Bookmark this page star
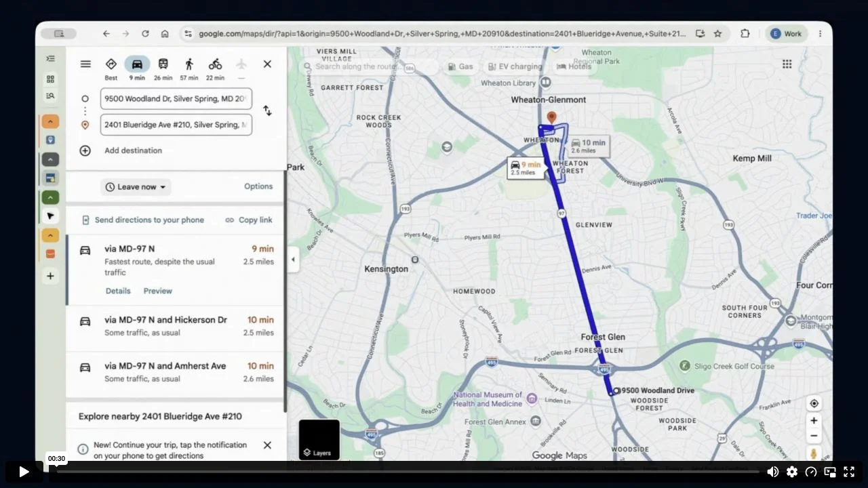868x488 pixels. 717,33
